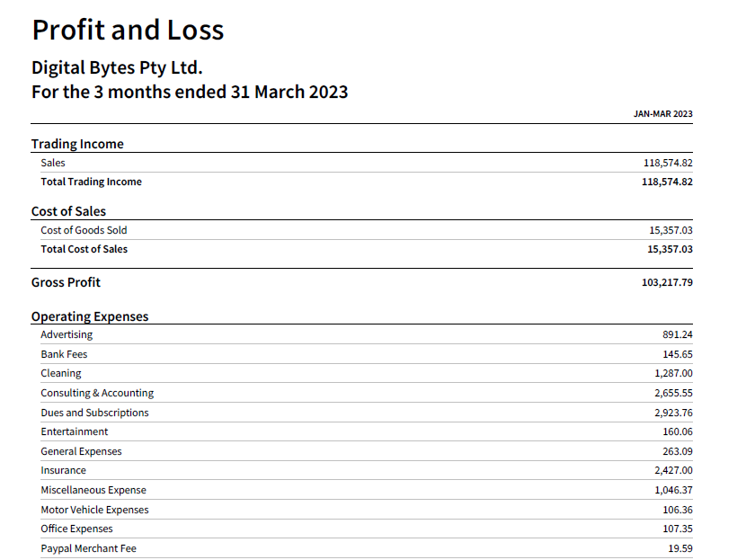Open the Motor Vehicle Expenses amount 106.36

tap(677, 510)
